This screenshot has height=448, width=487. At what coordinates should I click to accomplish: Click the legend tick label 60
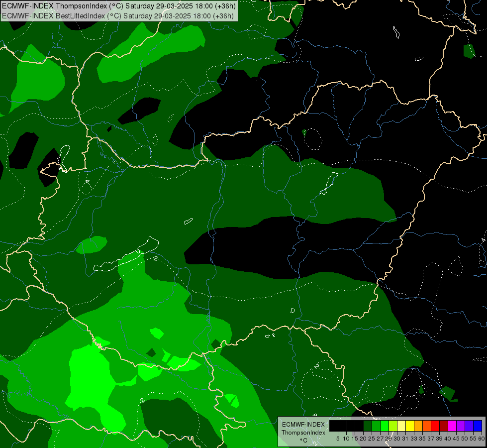point(481,439)
